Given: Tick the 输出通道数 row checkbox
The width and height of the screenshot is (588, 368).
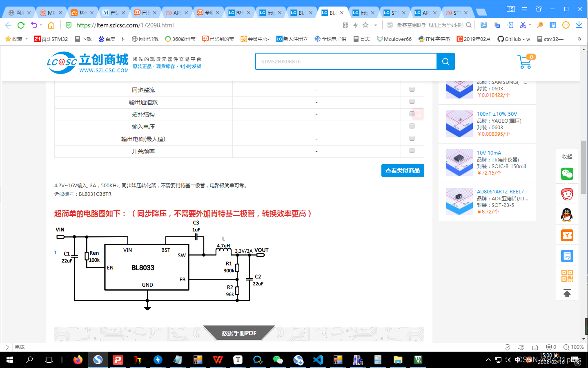Looking at the screenshot, I should pos(412,101).
